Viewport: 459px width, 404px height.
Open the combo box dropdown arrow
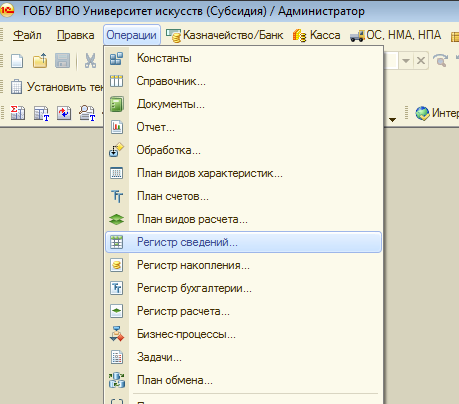click(406, 61)
